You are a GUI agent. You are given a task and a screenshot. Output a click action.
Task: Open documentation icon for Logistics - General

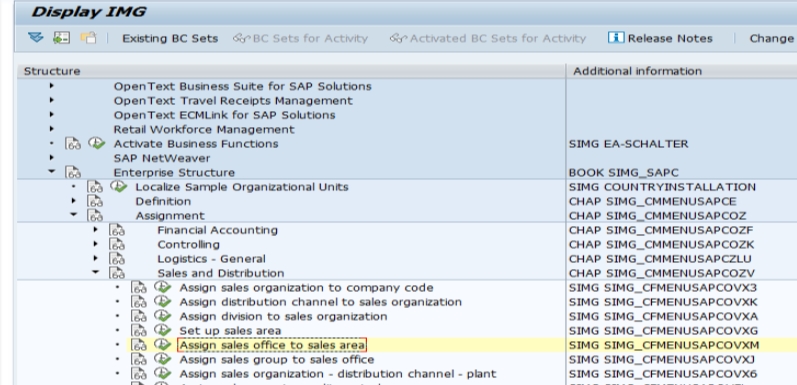coord(117,259)
